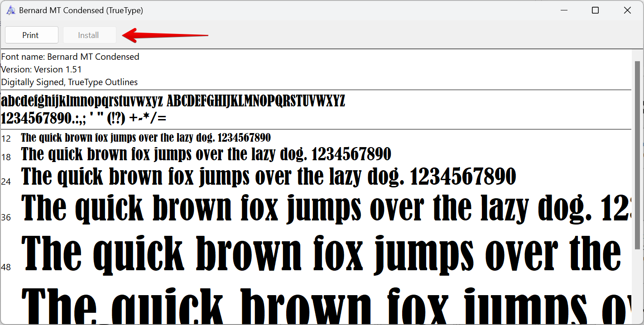
Task: Click the digits and symbols line '1234567890.:,;'
Action: [84, 118]
